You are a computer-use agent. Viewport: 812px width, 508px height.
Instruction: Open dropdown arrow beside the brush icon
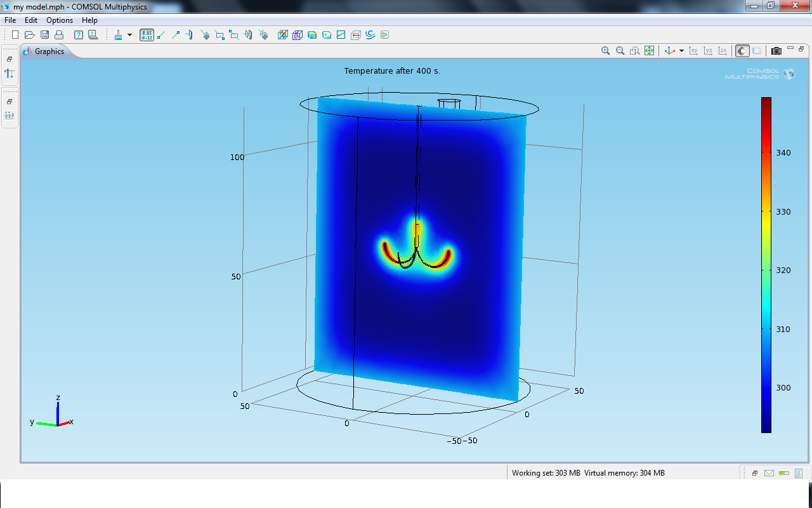point(129,35)
